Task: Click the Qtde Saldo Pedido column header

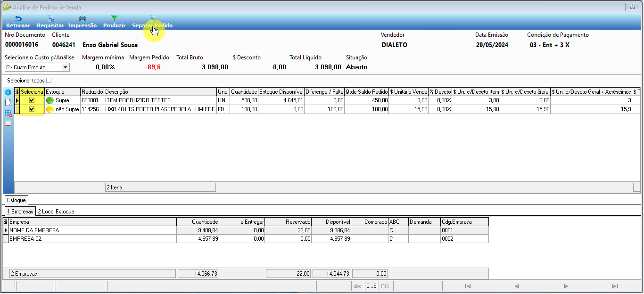Action: [x=367, y=92]
